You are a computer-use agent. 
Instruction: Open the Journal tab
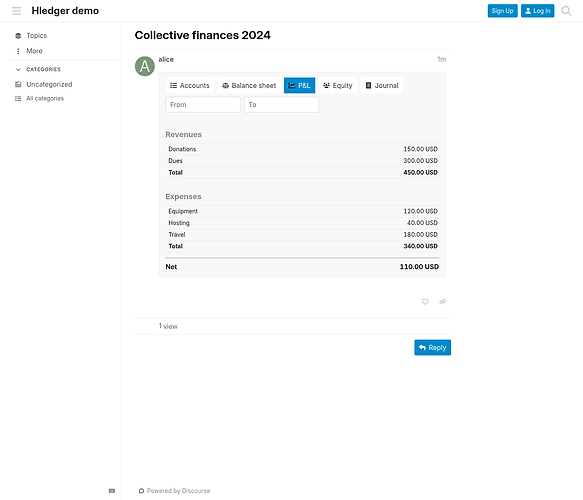point(382,86)
